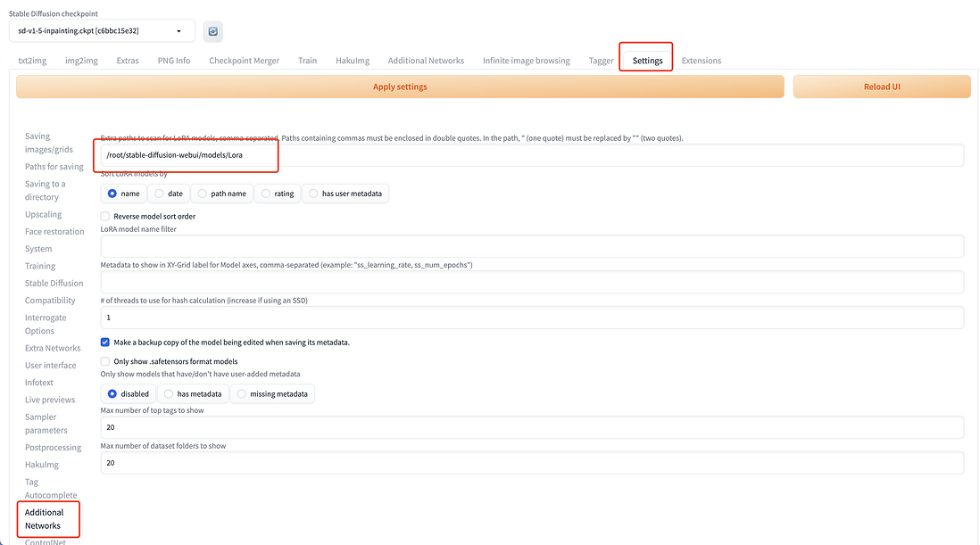Enable Only show .safetensors format models

pyautogui.click(x=105, y=361)
